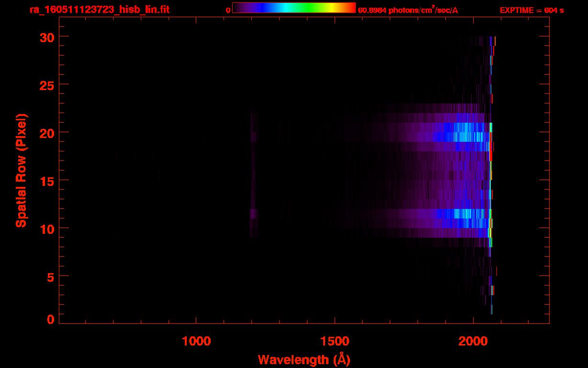Screen dimensions: 588x368
Task: Click the color scale gradient bar
Action: [x=294, y=8]
